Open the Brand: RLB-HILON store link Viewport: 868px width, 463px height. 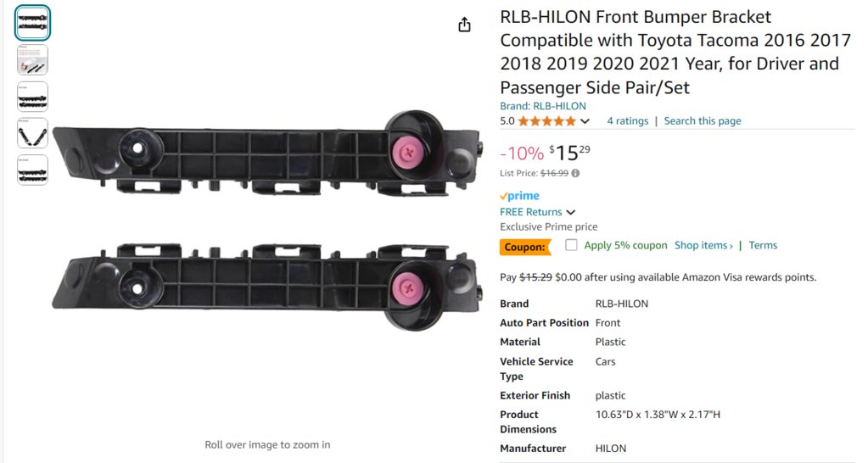tap(542, 106)
